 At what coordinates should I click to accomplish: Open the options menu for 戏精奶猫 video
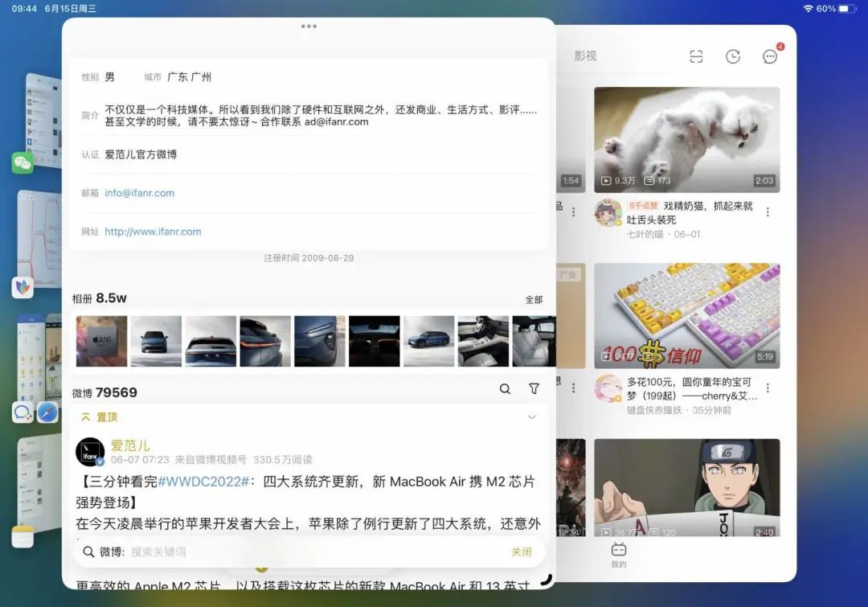(x=768, y=211)
